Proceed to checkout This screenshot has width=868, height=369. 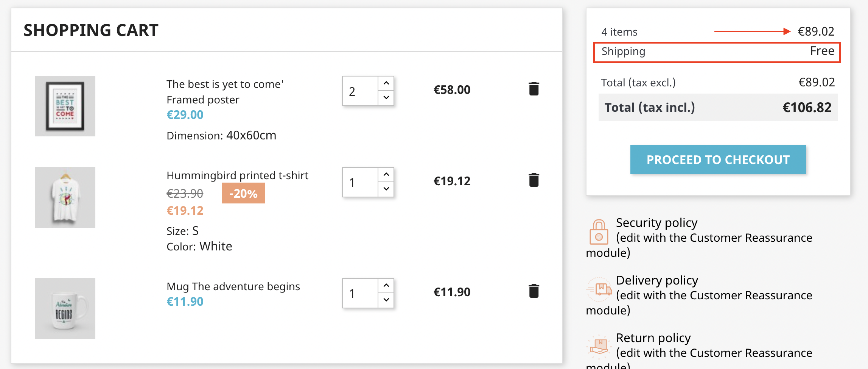point(717,159)
